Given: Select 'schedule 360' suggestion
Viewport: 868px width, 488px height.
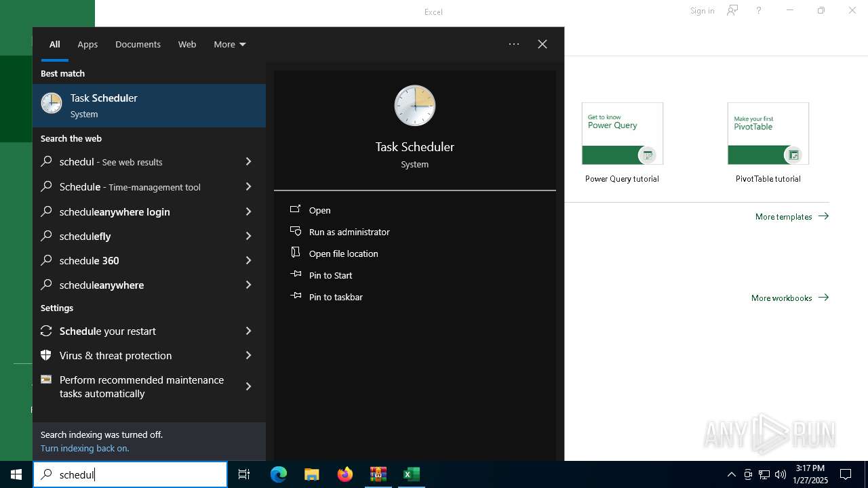Looking at the screenshot, I should (x=136, y=260).
